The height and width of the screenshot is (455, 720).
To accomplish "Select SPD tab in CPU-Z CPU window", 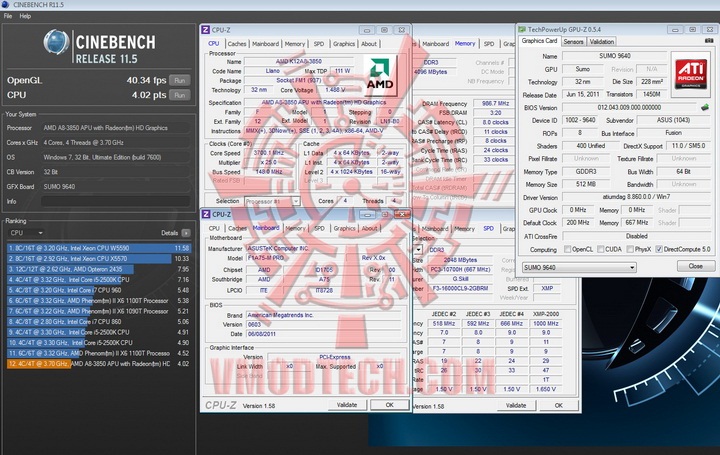I will click(x=319, y=44).
